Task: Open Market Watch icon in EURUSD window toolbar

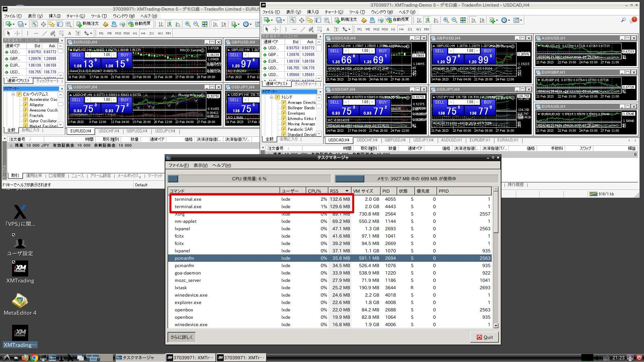Action: [x=35, y=24]
